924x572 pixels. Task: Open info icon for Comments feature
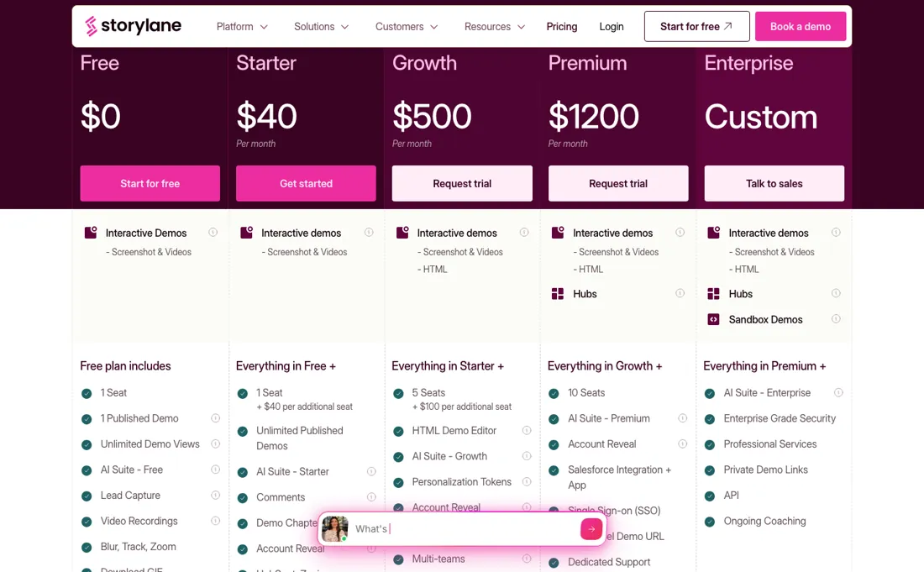pyautogui.click(x=371, y=497)
